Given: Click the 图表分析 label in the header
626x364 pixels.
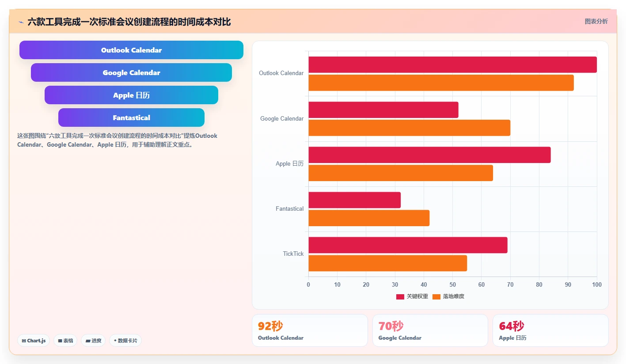Looking at the screenshot, I should pos(596,21).
